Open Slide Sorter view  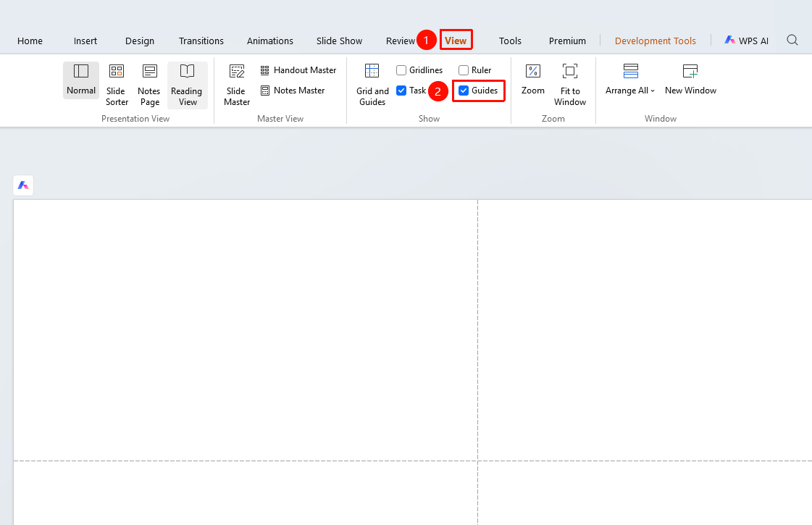[117, 85]
